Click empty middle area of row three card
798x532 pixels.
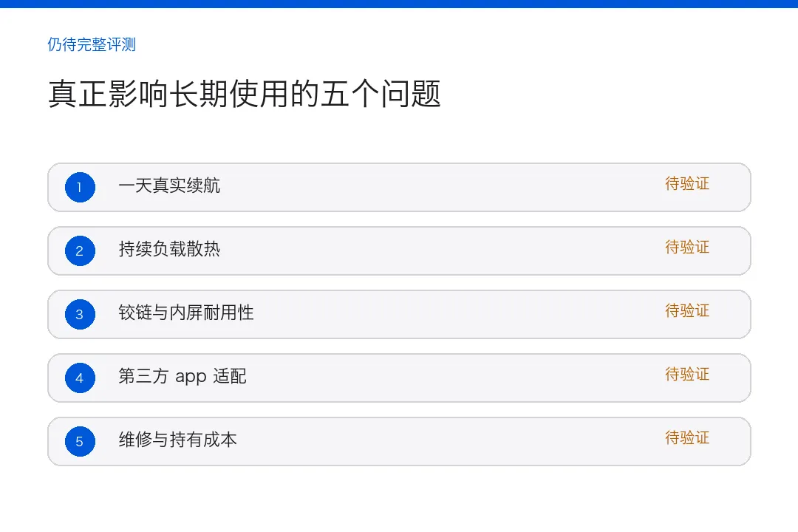458,314
